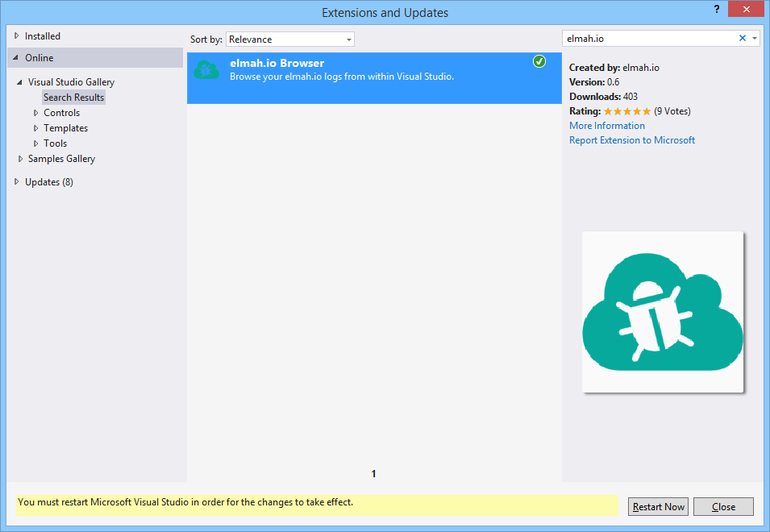The width and height of the screenshot is (770, 532).
Task: Select Search Results in the sidebar
Action: pyautogui.click(x=73, y=97)
